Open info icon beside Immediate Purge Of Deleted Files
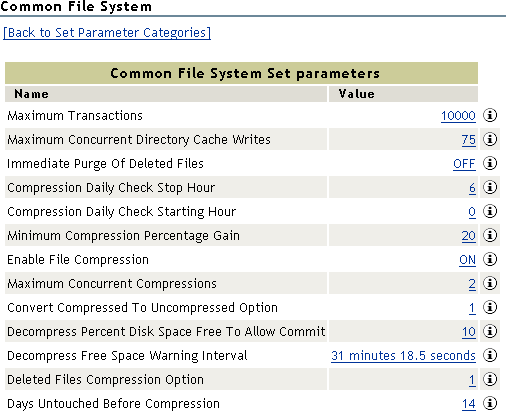Viewport: 506px width, 411px height. point(490,163)
